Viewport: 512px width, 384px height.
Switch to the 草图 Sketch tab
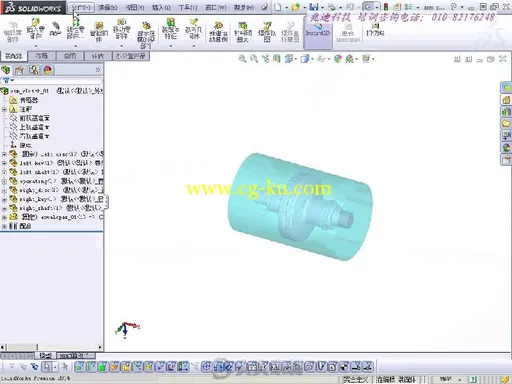[70, 56]
